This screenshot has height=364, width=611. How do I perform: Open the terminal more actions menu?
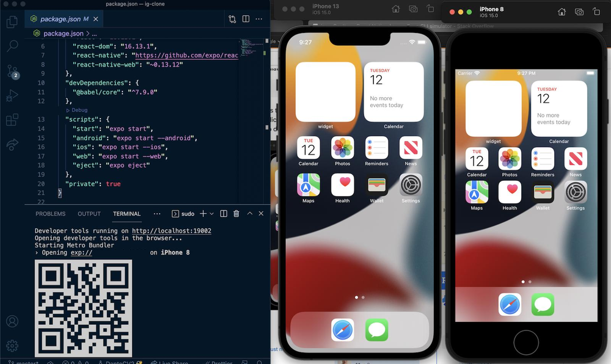[157, 213]
